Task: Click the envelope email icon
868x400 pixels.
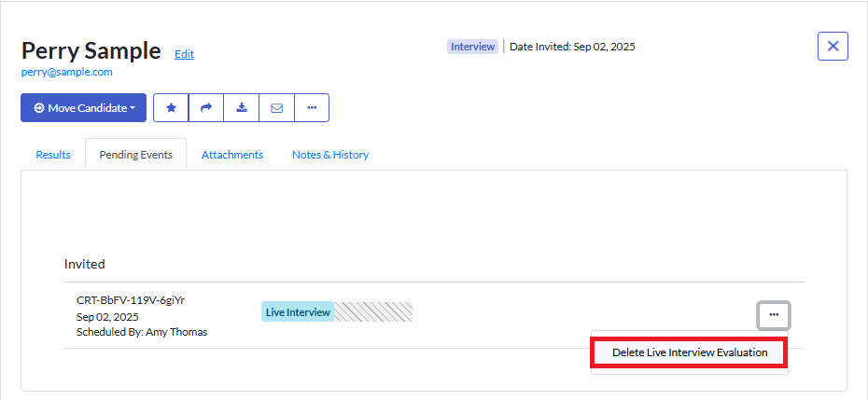Action: tap(277, 108)
